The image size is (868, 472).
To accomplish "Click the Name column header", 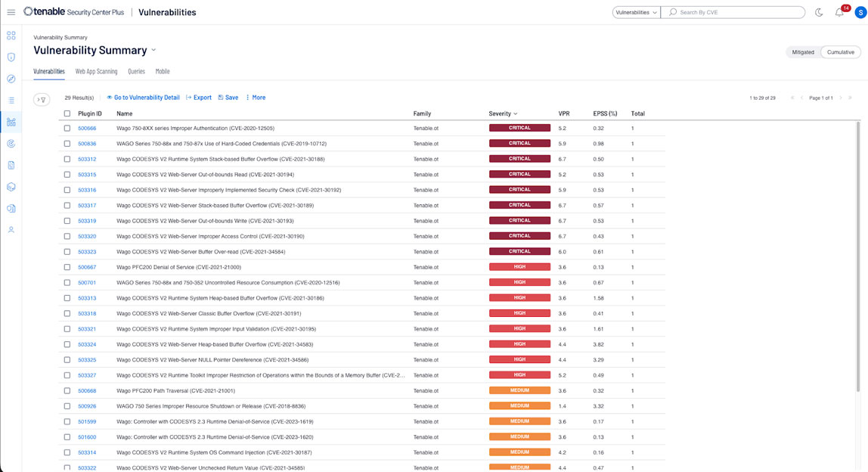I will 125,113.
